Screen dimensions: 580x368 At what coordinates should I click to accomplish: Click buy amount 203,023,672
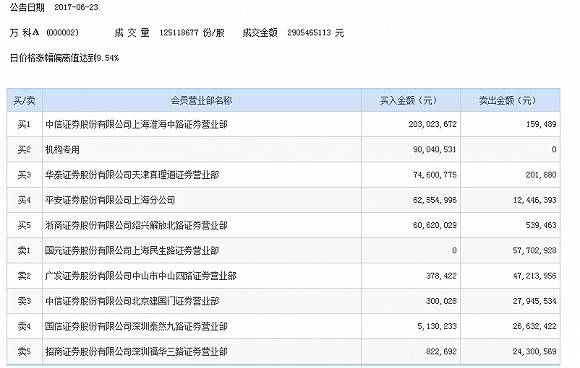[x=432, y=125]
